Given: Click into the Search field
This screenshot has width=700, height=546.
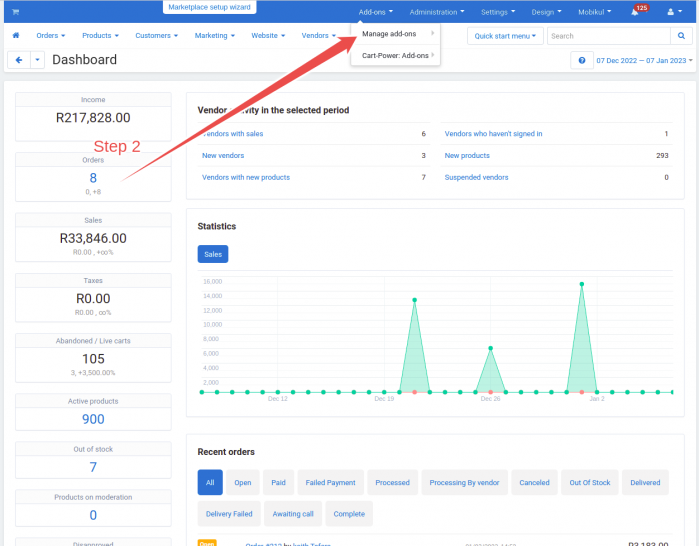Looking at the screenshot, I should click(x=609, y=36).
